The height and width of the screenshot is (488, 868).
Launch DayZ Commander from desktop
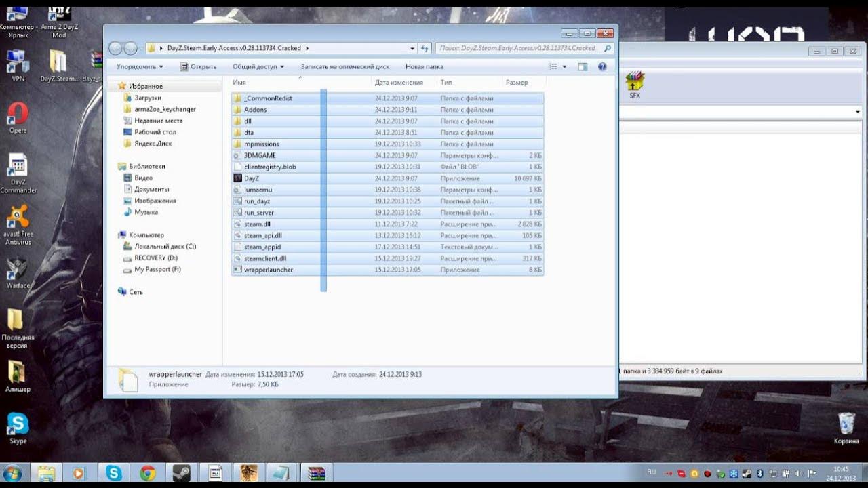click(x=18, y=174)
